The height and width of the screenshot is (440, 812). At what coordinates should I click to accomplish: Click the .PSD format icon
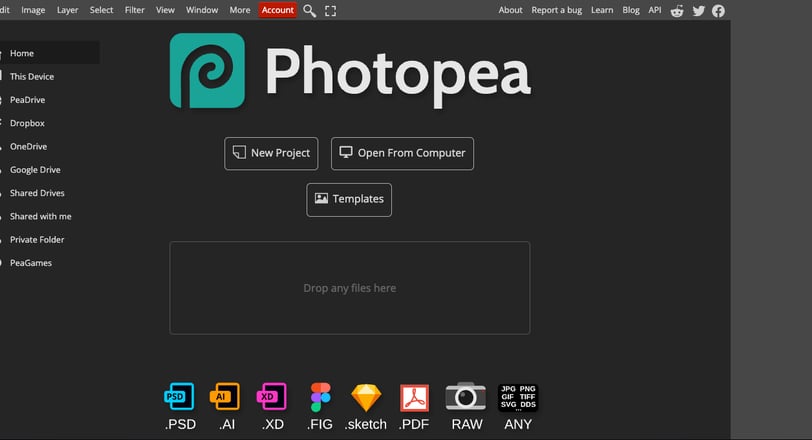pos(179,397)
